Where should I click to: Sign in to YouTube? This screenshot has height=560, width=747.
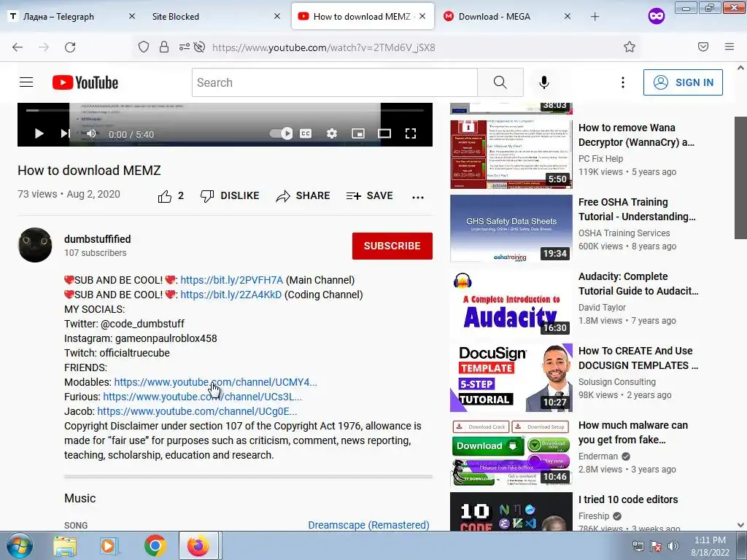(683, 82)
